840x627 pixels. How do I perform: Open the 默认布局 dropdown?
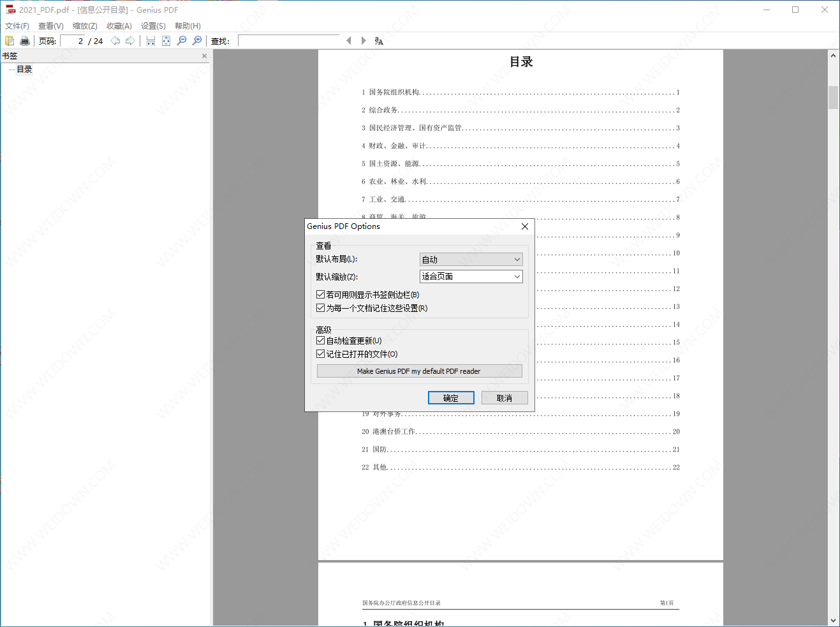point(471,260)
